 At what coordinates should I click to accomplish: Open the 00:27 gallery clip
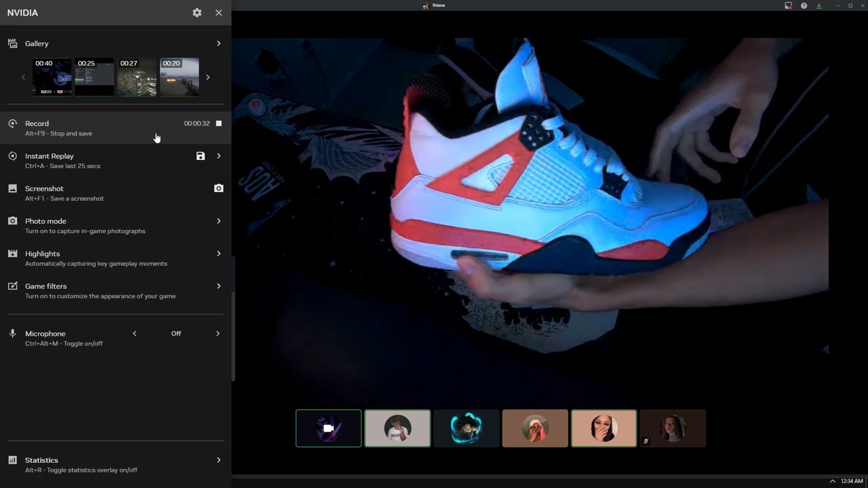137,77
